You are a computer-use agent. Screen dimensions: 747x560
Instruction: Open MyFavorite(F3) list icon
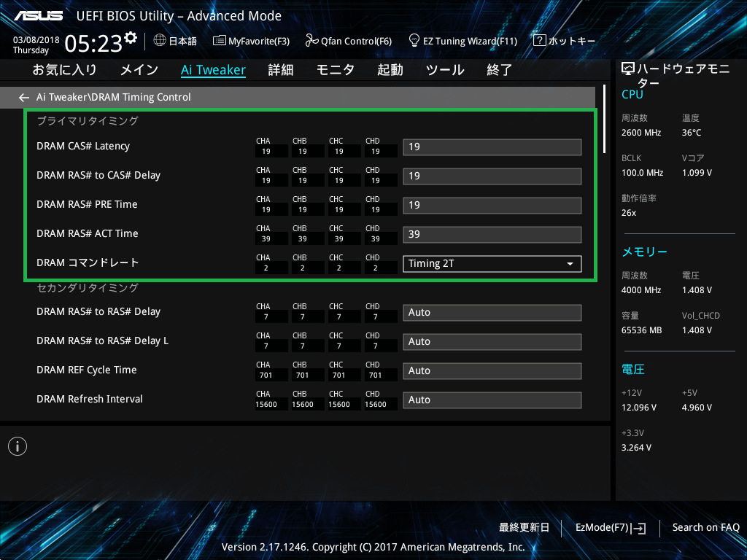219,41
